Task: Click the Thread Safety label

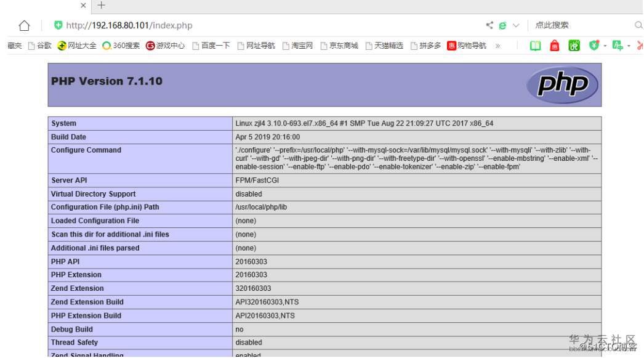Action: [74, 343]
